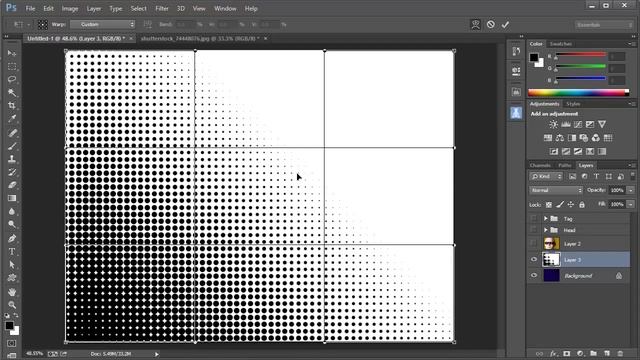Select the Pen tool

click(x=12, y=239)
